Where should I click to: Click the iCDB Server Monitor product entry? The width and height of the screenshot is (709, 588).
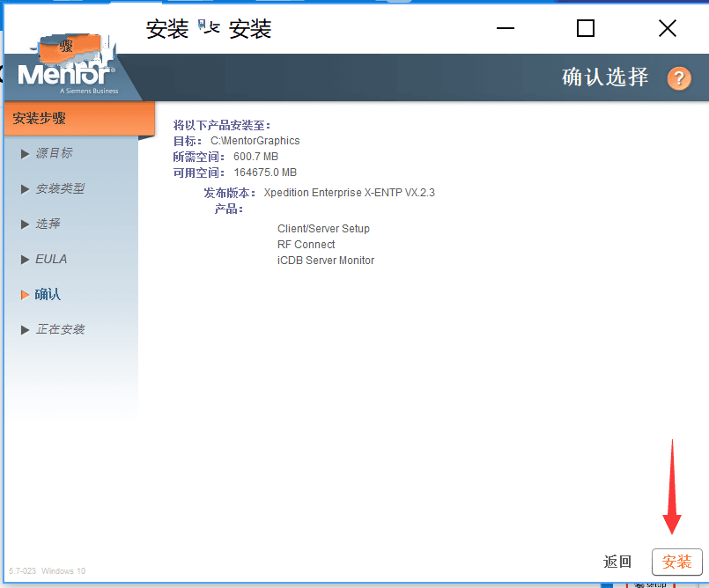click(x=326, y=261)
